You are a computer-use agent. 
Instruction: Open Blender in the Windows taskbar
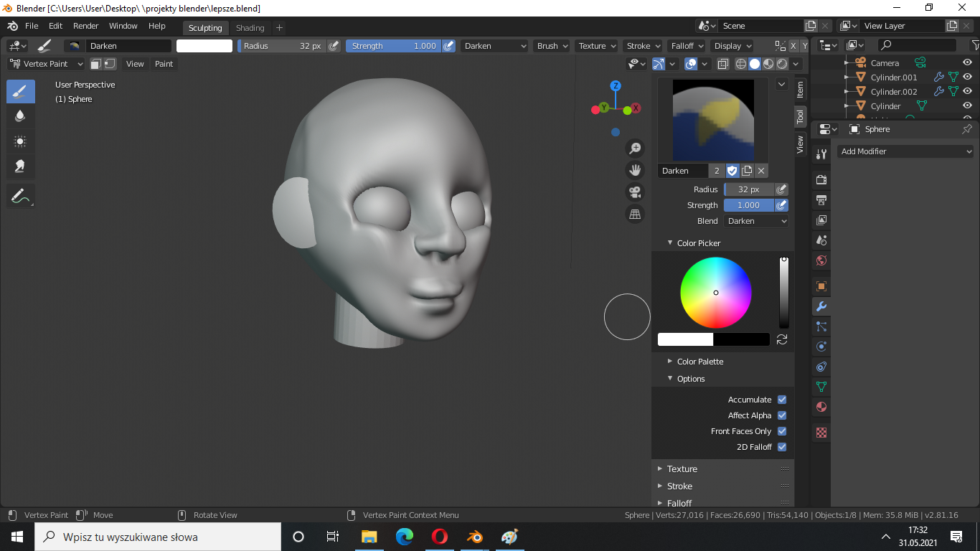click(x=474, y=537)
